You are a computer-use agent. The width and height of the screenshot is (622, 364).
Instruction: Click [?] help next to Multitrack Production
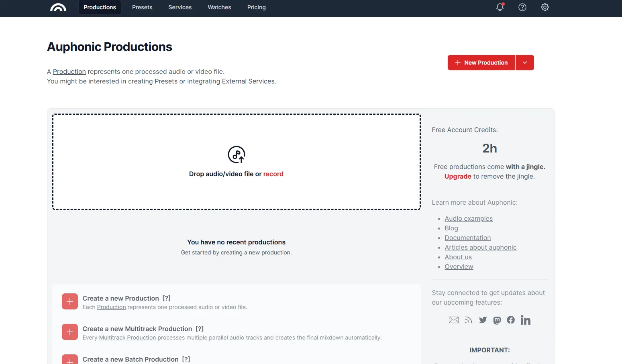point(200,329)
